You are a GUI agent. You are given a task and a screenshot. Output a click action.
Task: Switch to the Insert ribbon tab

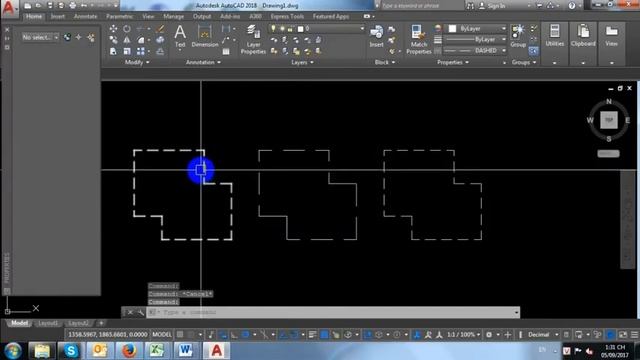pyautogui.click(x=58, y=17)
